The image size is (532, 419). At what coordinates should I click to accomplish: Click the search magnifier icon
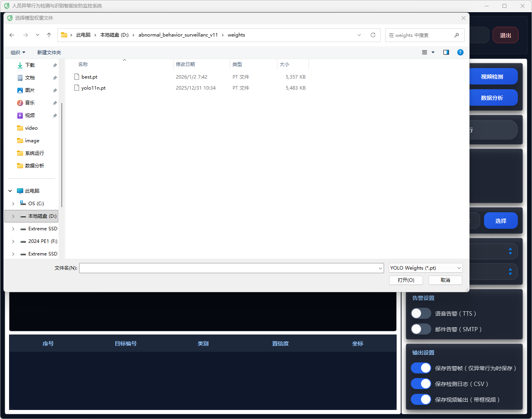click(x=456, y=35)
